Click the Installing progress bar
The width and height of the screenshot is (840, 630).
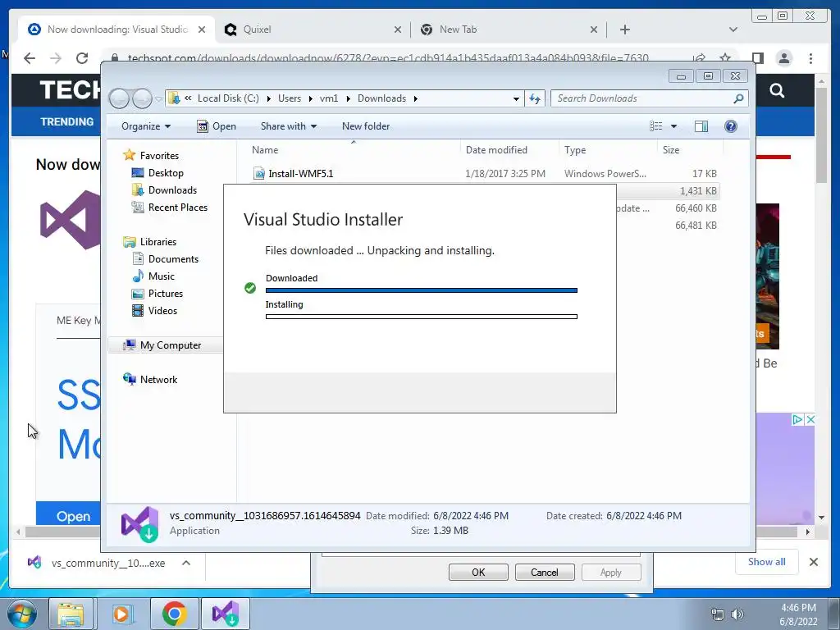pos(422,317)
